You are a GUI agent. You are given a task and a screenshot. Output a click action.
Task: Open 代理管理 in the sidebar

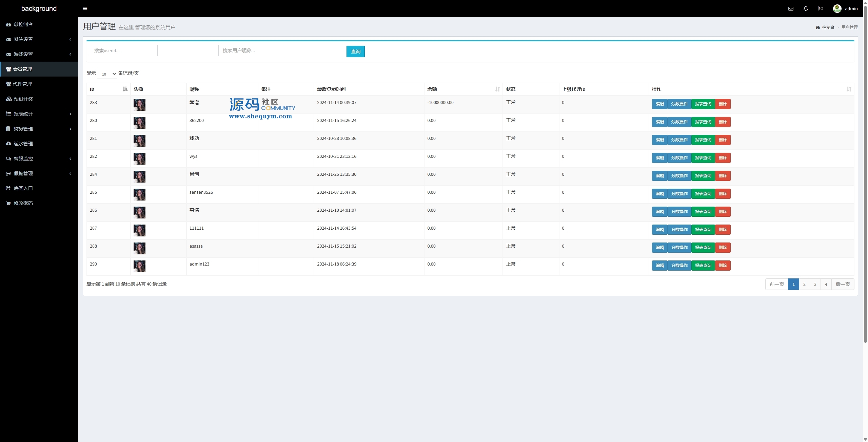[22, 84]
